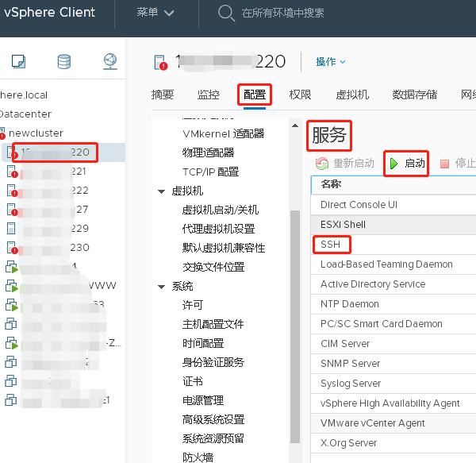
Task: Click the scroll up arrow of config menu
Action: [x=295, y=125]
